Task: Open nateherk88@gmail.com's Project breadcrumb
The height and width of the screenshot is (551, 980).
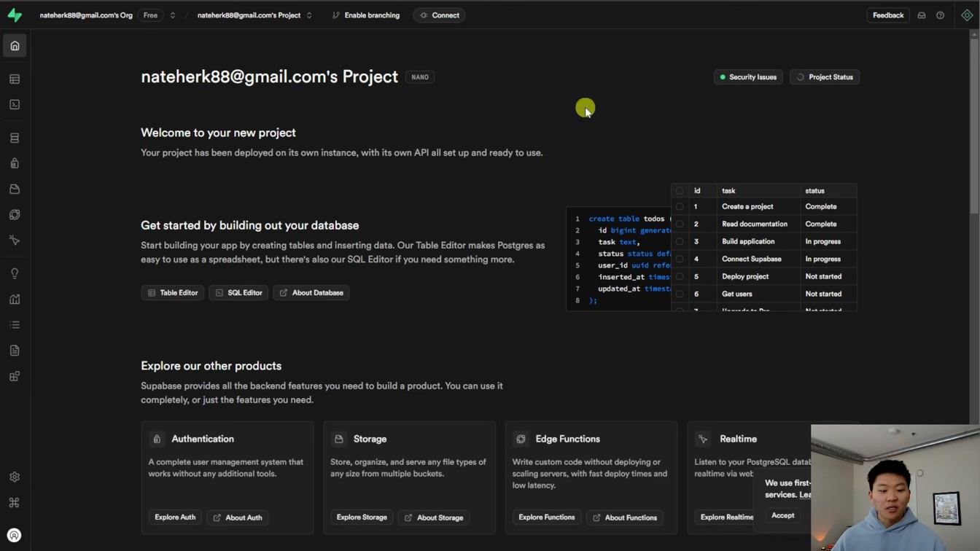Action: tap(249, 15)
